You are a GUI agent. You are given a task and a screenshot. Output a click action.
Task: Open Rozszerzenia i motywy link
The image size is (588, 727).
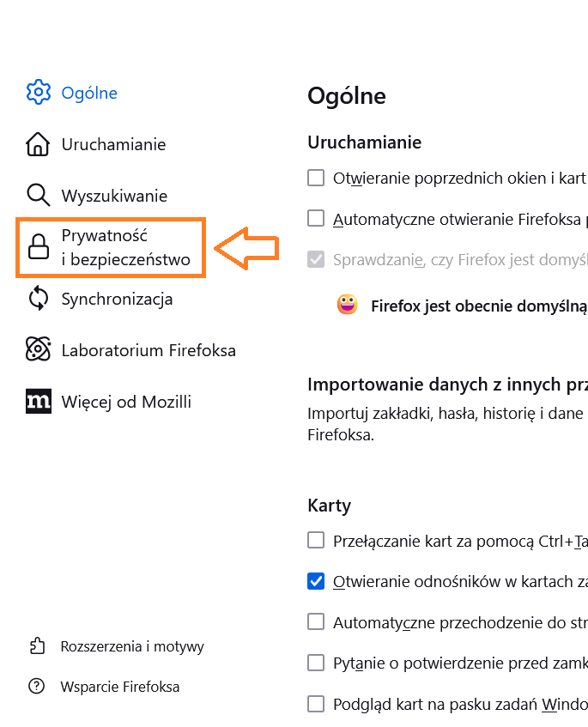(x=132, y=646)
